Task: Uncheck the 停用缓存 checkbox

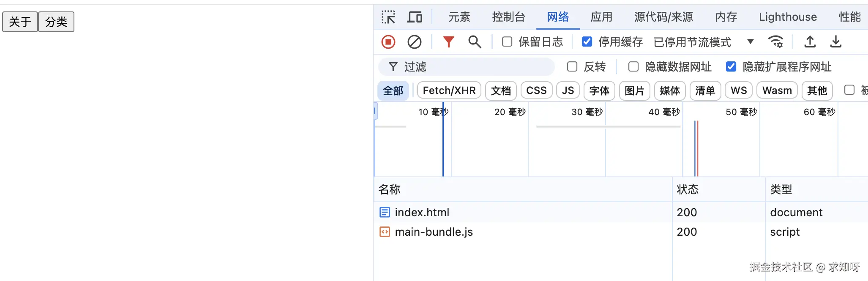Action: coord(587,41)
